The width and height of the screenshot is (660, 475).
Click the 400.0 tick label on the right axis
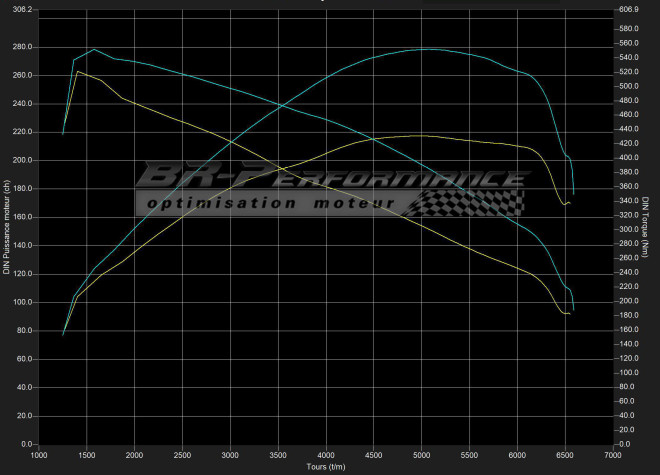pos(629,158)
